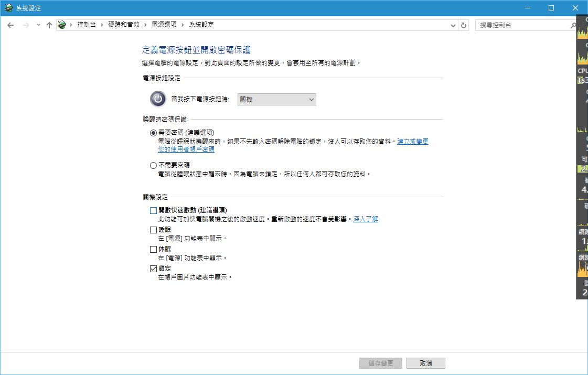The image size is (588, 375).
Task: Open the power button action dropdown
Action: (x=277, y=99)
